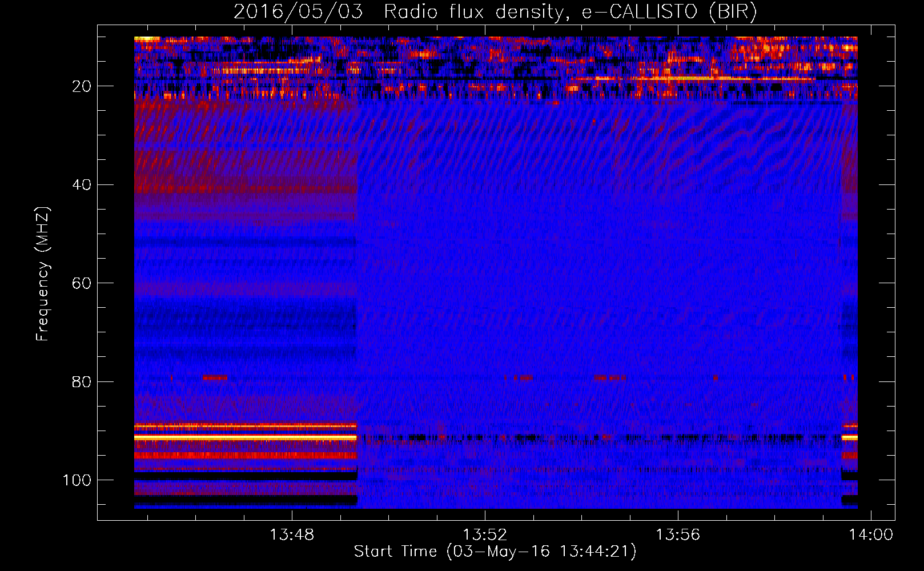
Task: Click the 20 frequency tick label
Action: (x=82, y=86)
